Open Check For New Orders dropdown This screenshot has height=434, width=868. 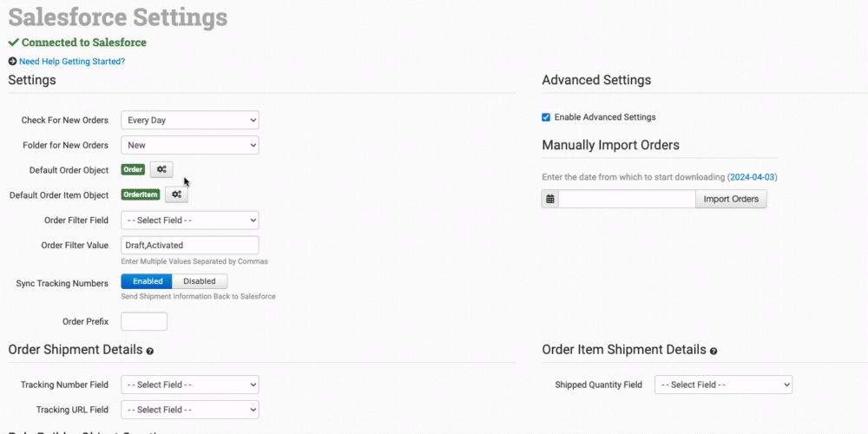pos(189,121)
